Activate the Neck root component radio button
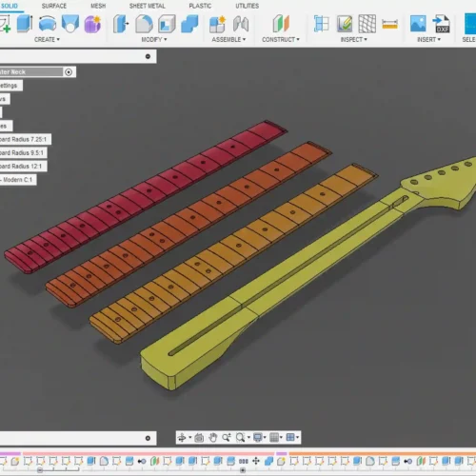This screenshot has height=476, width=476. (x=69, y=72)
